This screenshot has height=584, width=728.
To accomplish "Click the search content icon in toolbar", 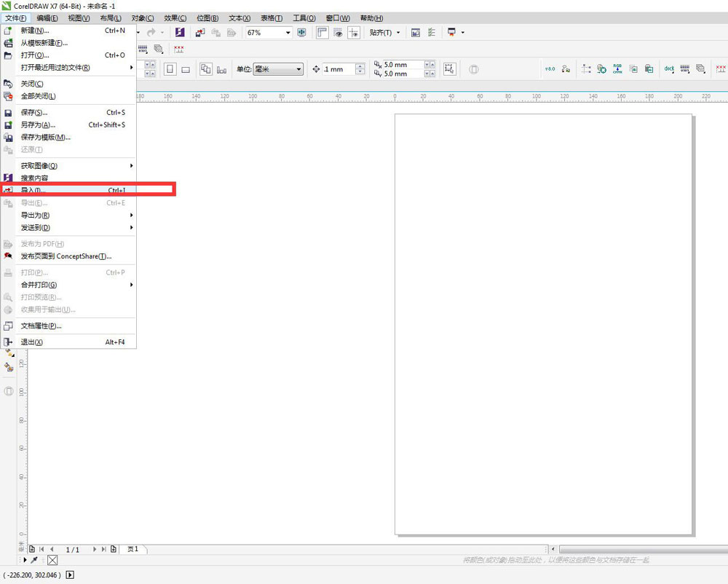I will (x=179, y=33).
